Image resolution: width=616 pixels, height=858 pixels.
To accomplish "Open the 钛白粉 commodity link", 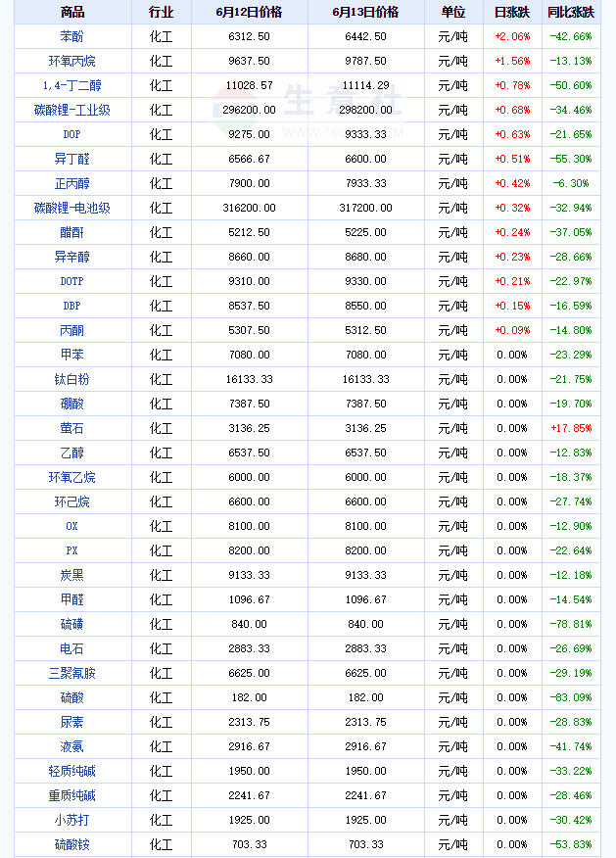I will point(71,379).
